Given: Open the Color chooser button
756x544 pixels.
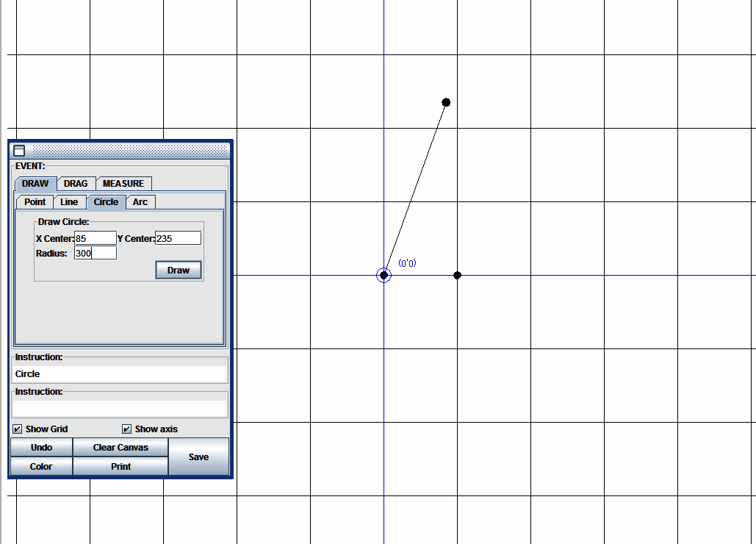Looking at the screenshot, I should click(41, 467).
